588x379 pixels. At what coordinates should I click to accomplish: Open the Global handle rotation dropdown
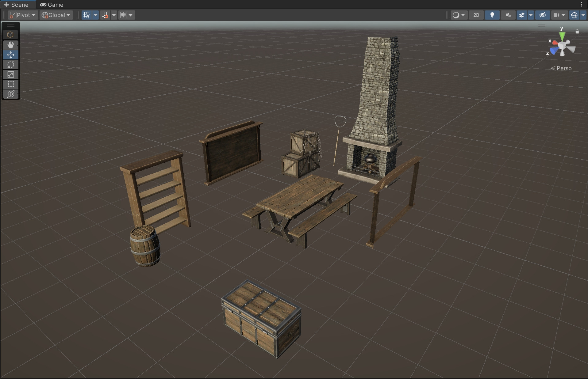pyautogui.click(x=56, y=15)
